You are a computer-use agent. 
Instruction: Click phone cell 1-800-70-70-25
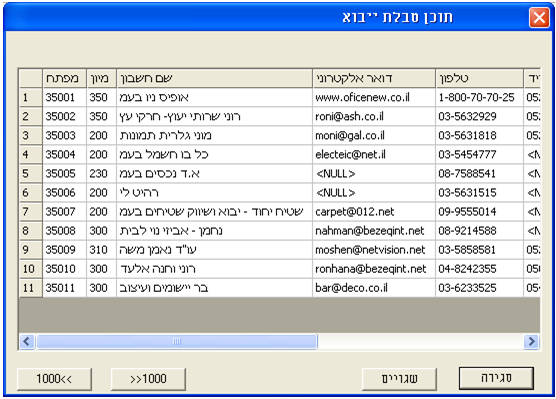[479, 97]
